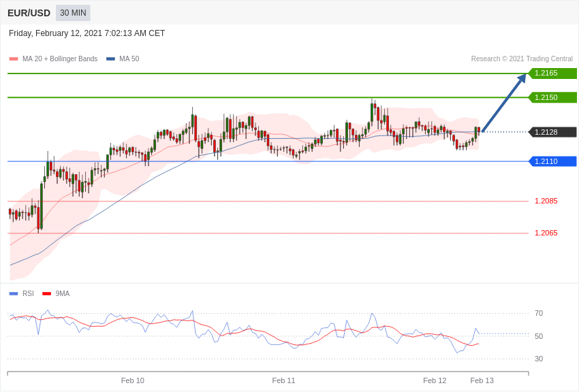Click the 1.2065 support level label
Viewport: 579px width, 392px height.
[x=546, y=233]
